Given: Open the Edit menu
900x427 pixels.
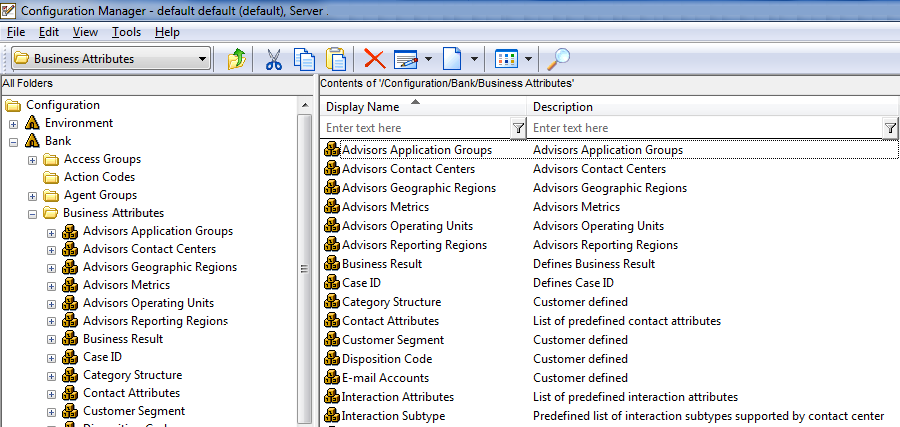Looking at the screenshot, I should 49,32.
